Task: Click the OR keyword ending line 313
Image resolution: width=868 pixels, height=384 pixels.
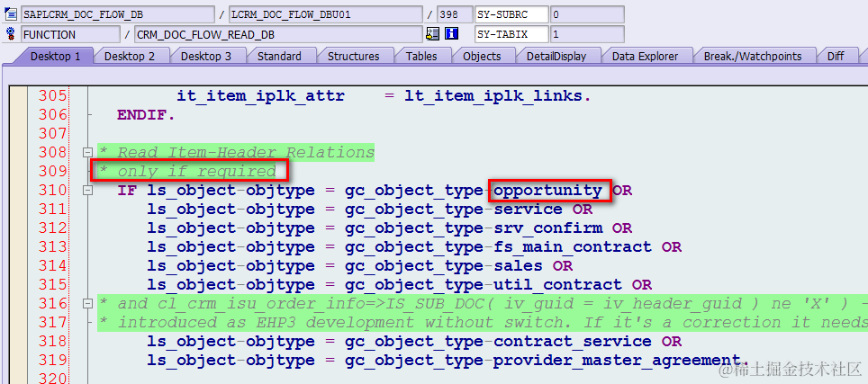Action: click(x=672, y=247)
